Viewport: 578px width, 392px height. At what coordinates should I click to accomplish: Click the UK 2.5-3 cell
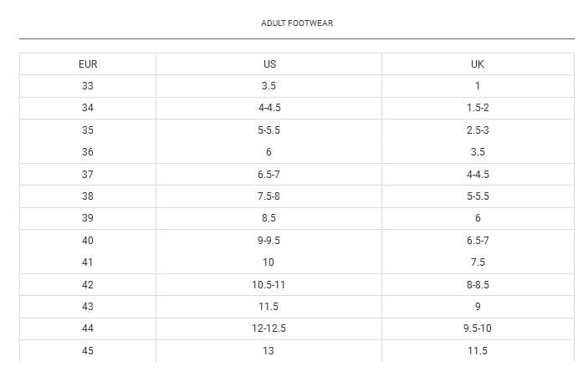pyautogui.click(x=478, y=130)
